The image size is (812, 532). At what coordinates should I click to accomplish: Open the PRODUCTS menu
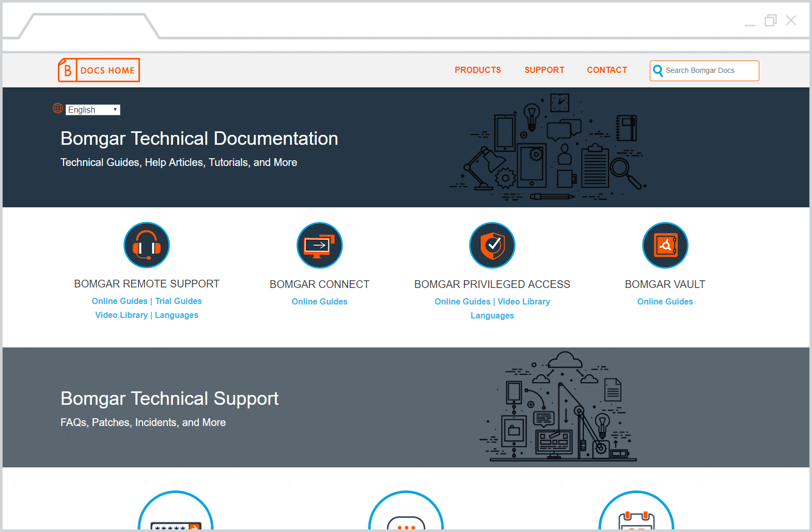click(478, 70)
